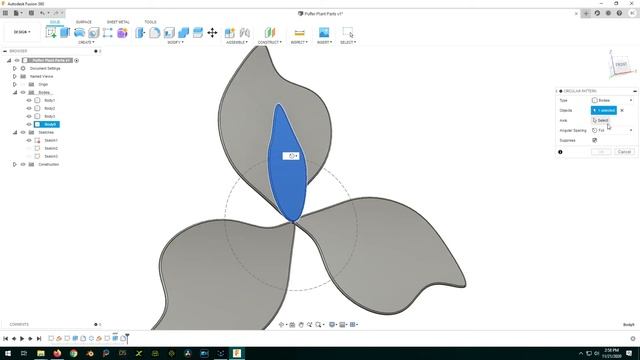Select the Extrude tool
The width and height of the screenshot is (640, 360).
click(x=65, y=32)
